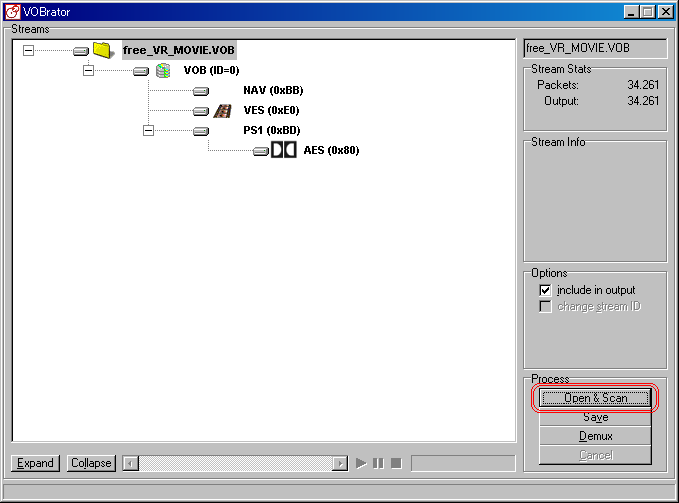Select the VES (0xE0) video stream
Screen dimensions: 679x503
point(271,110)
